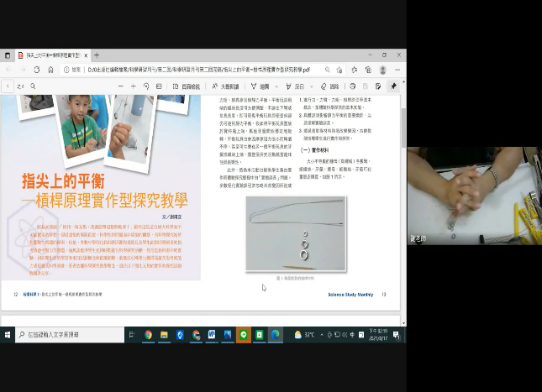Toggle the pin PDF toolbar button
This screenshot has height=392, width=542.
[x=393, y=86]
